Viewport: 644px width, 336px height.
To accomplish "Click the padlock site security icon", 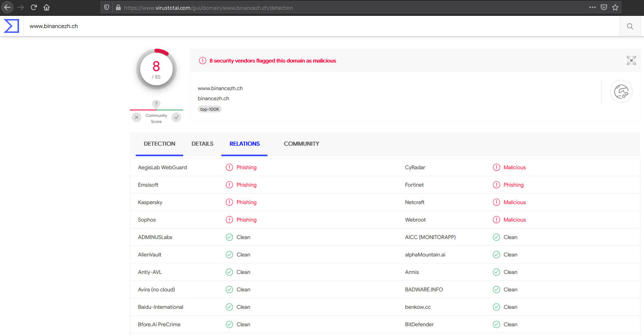I will [x=118, y=7].
